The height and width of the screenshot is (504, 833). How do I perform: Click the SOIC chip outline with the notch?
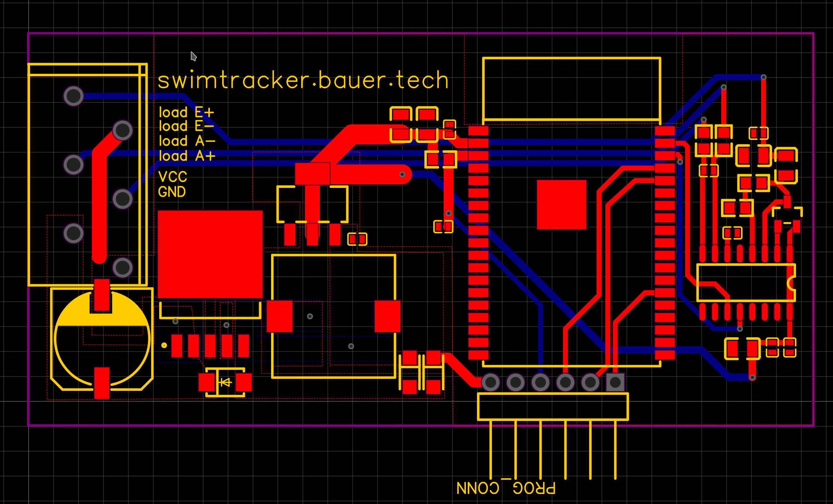746,283
